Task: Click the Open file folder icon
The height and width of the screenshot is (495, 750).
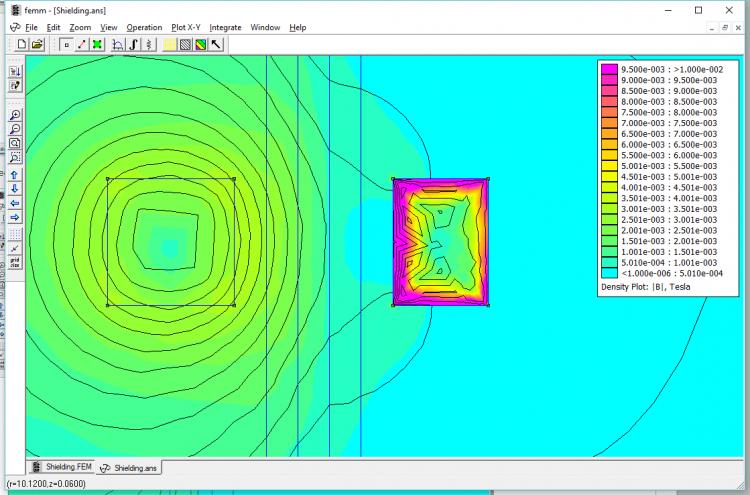Action: click(37, 44)
